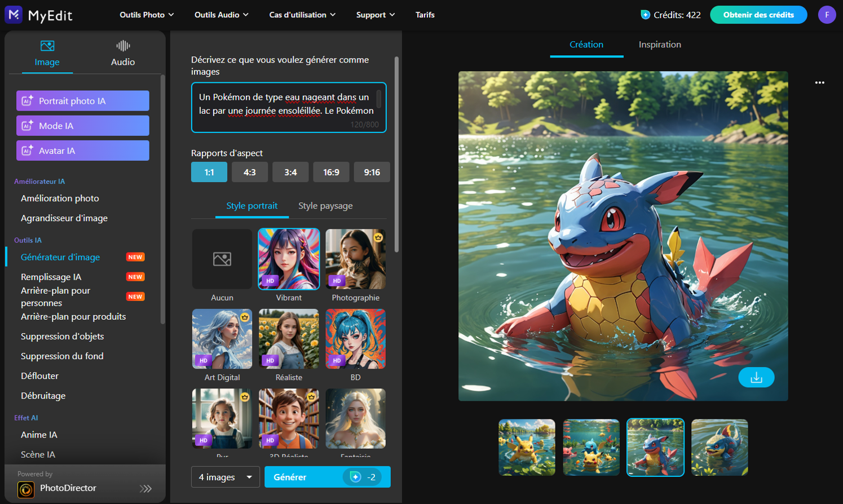Click the prompt description text field
Image resolution: width=843 pixels, height=504 pixels.
coord(289,108)
